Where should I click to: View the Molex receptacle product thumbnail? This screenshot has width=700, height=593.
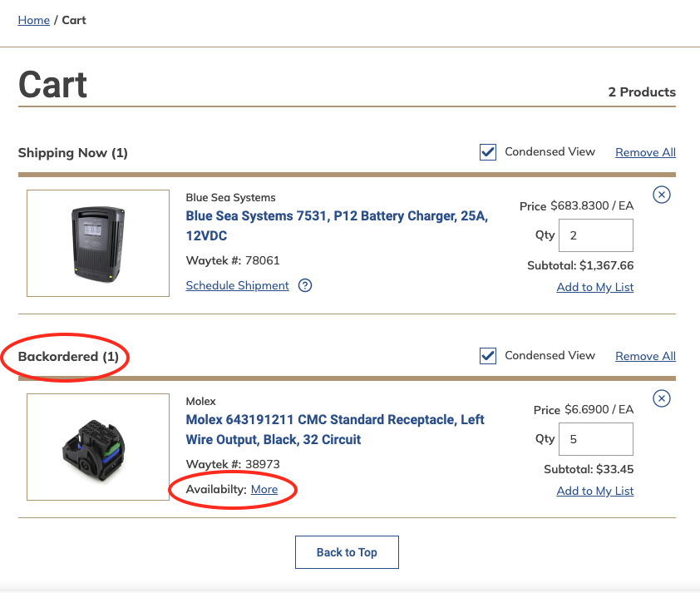pos(97,447)
